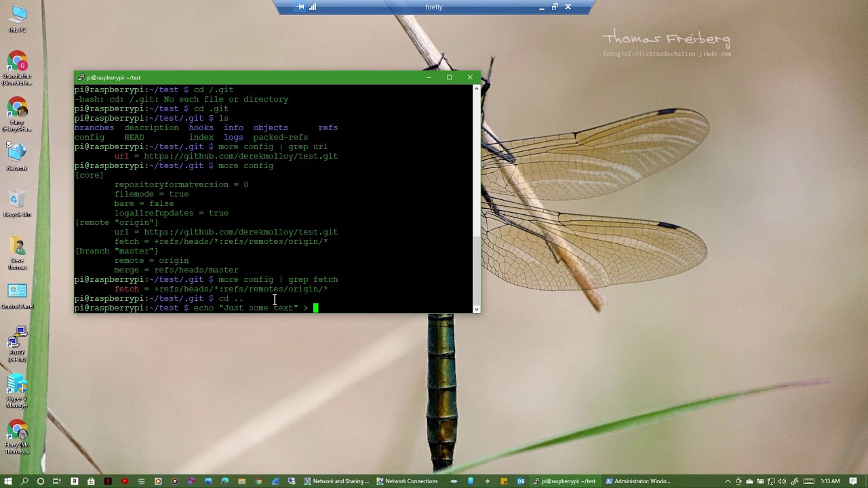Launch the PuTTY (64-bit) desktop shortcut
The image size is (868, 488).
pos(17,344)
